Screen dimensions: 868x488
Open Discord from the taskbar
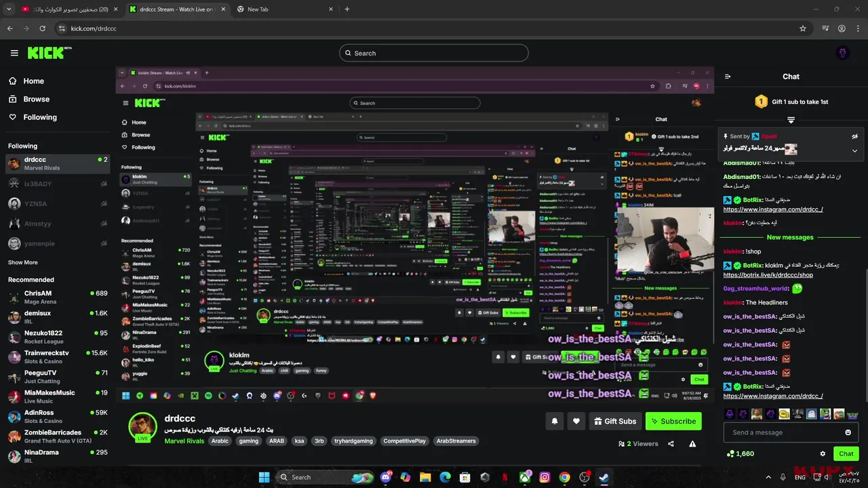[x=387, y=477]
